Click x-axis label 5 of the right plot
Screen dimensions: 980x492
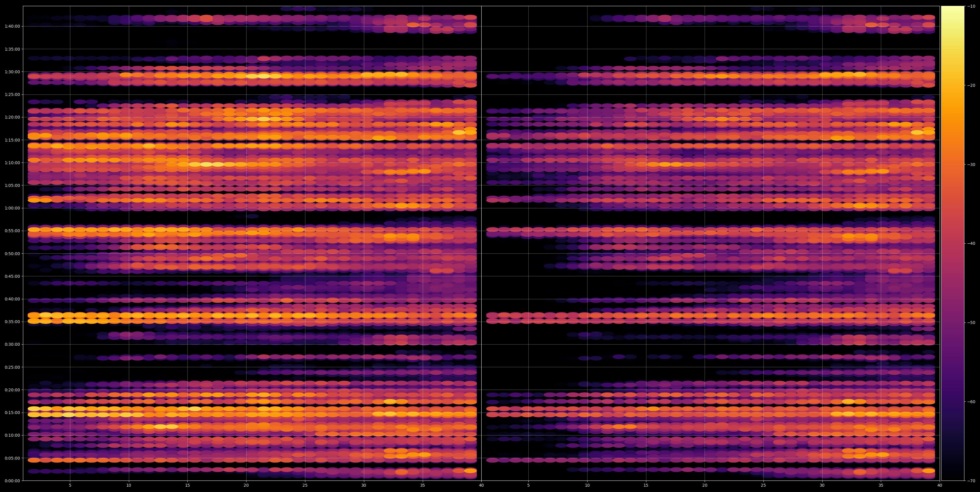pos(528,486)
